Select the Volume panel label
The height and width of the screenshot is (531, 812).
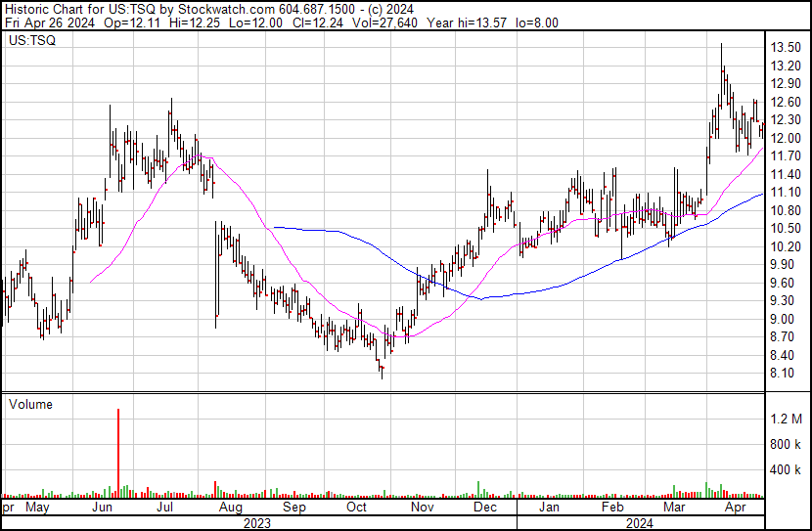[x=30, y=404]
